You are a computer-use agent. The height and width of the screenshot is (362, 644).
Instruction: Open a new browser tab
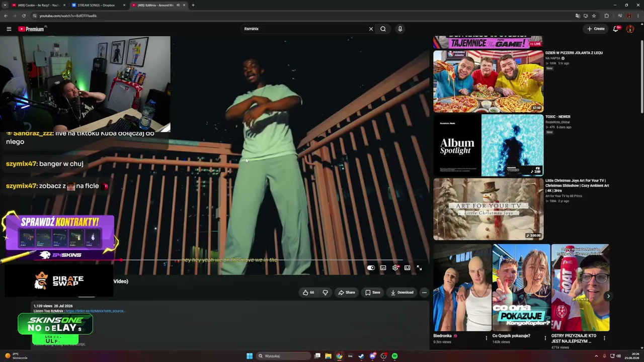(193, 5)
